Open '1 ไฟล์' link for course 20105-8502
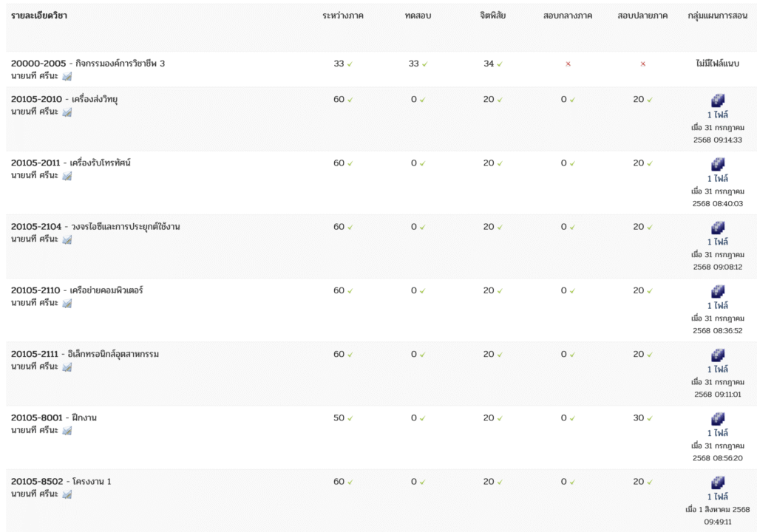 click(x=718, y=497)
